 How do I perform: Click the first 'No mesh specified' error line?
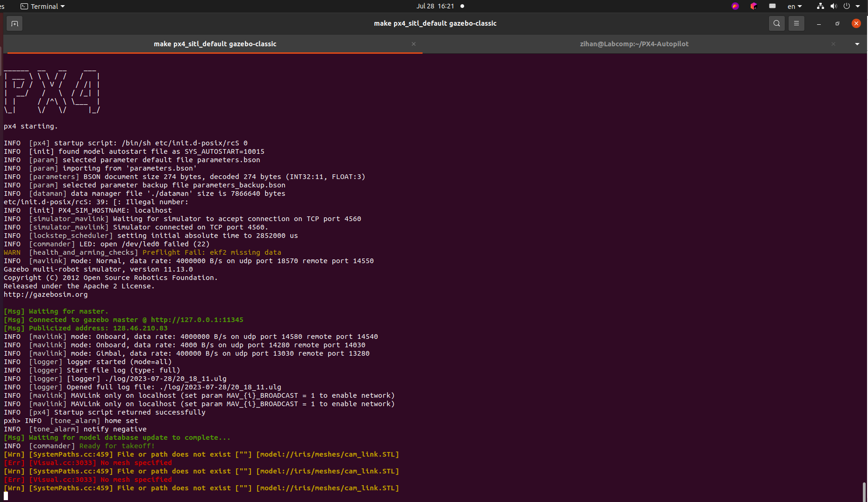(88, 463)
